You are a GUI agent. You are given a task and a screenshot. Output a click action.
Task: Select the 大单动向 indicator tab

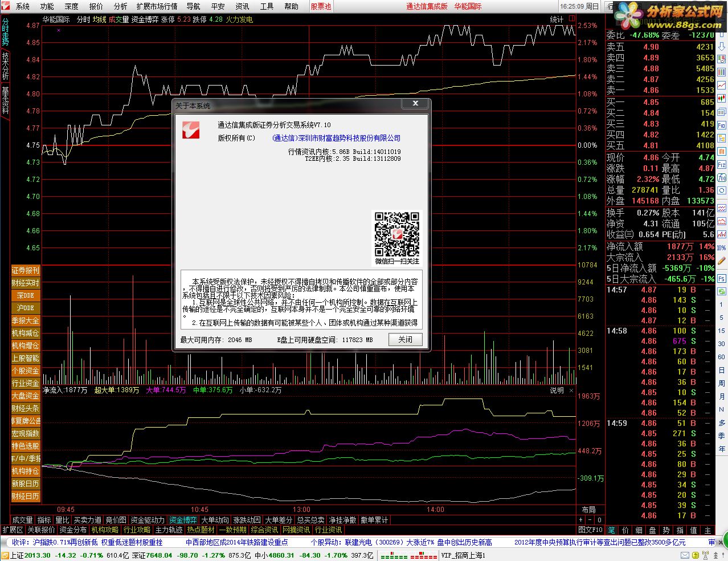[x=215, y=520]
